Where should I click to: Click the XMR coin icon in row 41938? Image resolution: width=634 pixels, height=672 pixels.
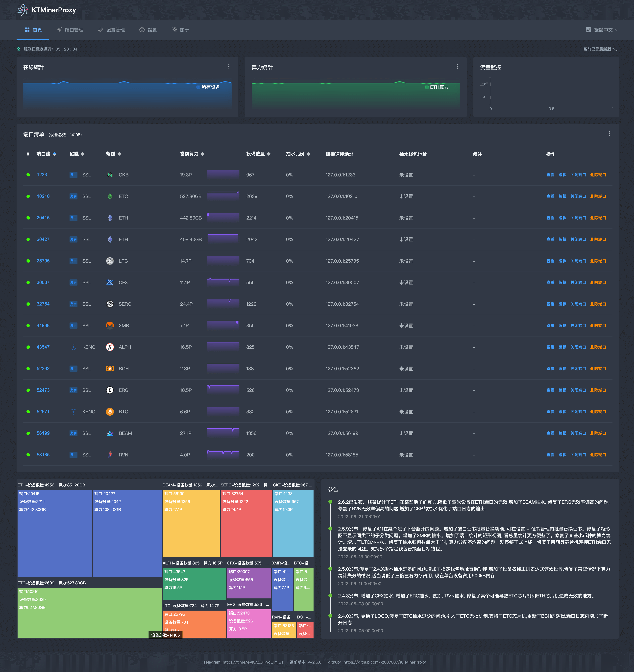pyautogui.click(x=110, y=325)
